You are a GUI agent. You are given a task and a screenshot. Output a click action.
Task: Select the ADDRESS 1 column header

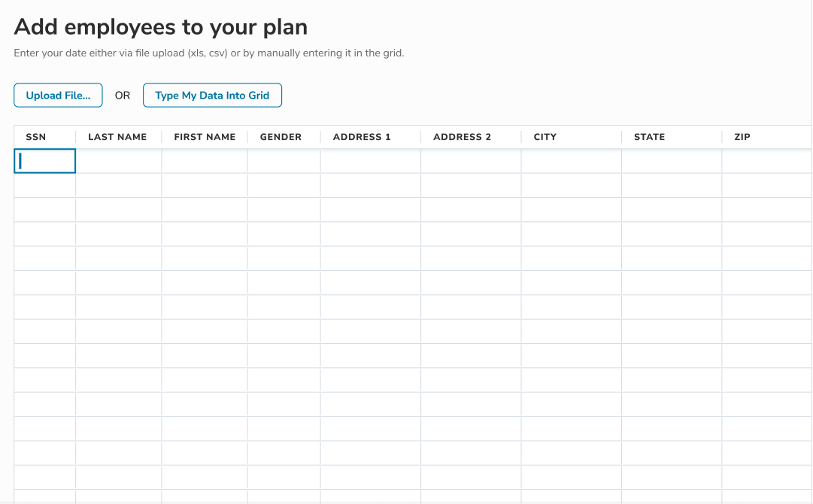[x=362, y=137]
